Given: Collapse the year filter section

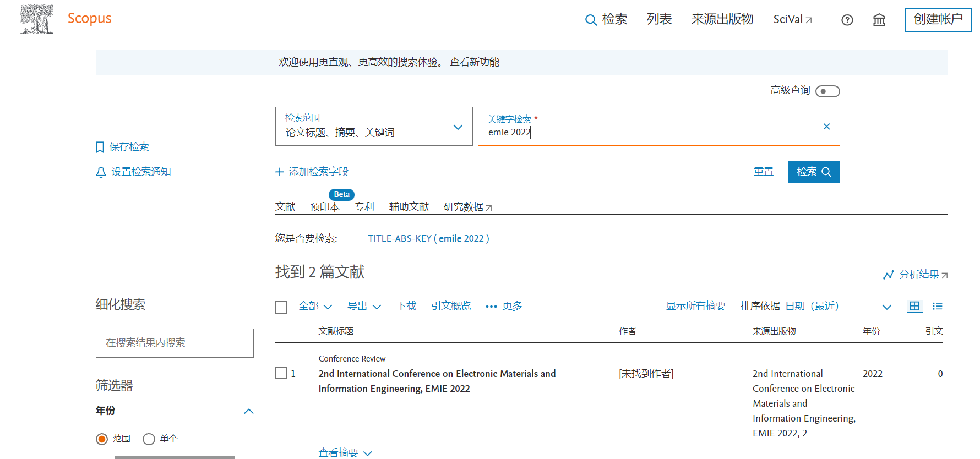Looking at the screenshot, I should (248, 411).
